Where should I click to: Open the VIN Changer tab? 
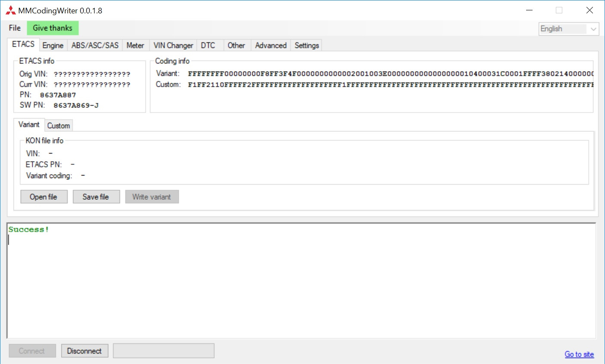172,45
